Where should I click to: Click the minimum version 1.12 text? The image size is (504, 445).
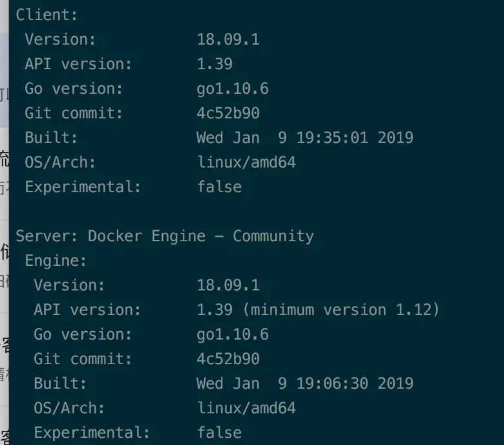pyautogui.click(x=342, y=310)
